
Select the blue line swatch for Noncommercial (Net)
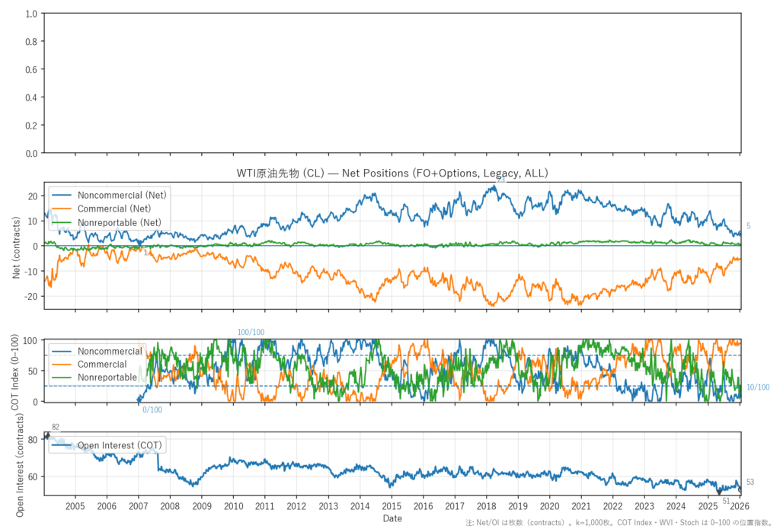click(x=62, y=195)
